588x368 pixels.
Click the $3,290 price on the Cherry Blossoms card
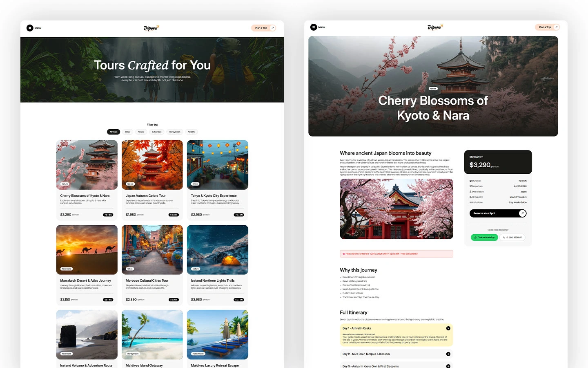tap(65, 215)
